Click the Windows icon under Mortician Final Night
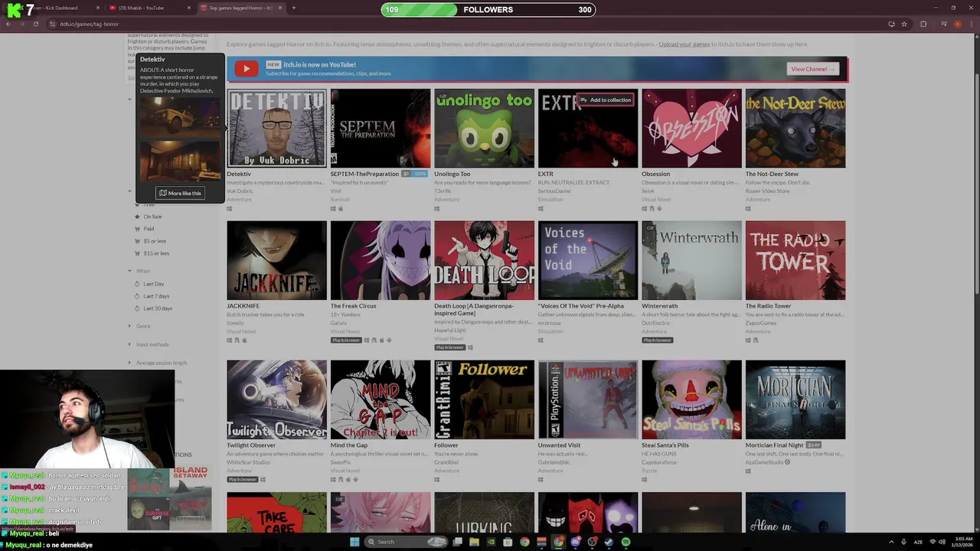 pyautogui.click(x=748, y=471)
